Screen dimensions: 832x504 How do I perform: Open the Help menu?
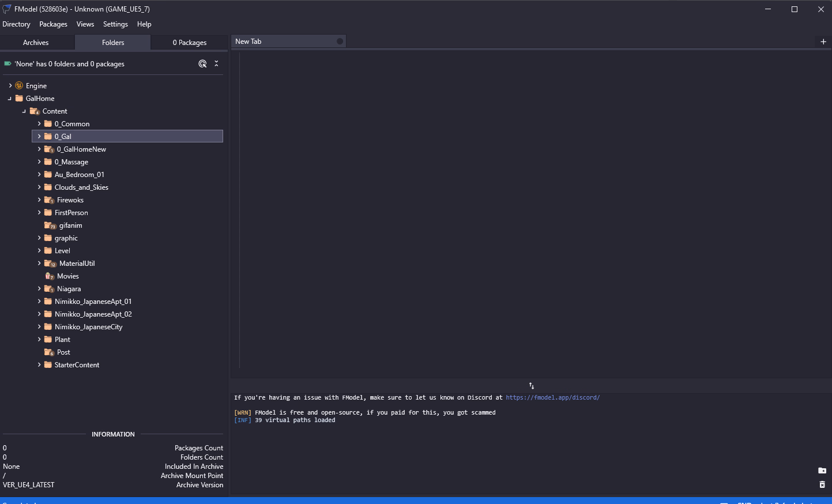click(x=144, y=24)
